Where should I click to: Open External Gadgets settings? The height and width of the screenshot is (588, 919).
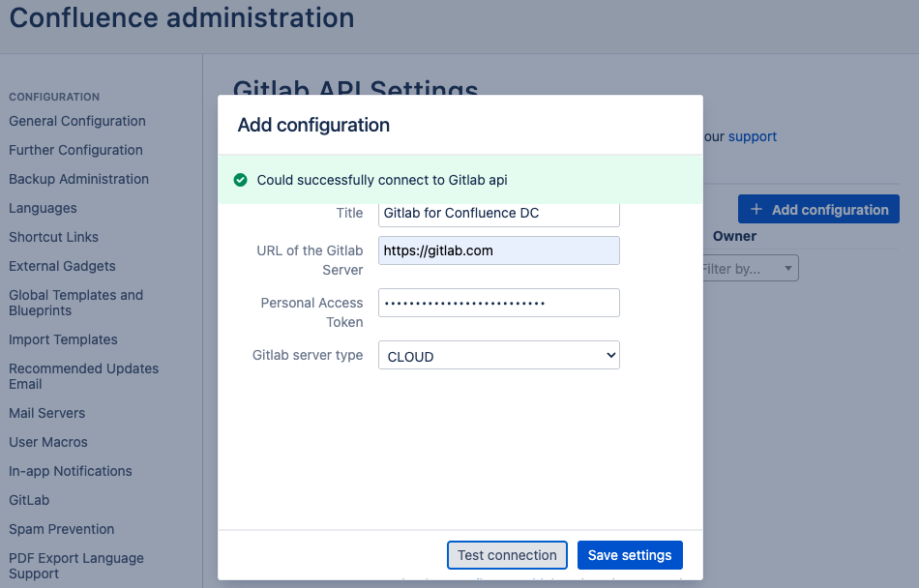pyautogui.click(x=62, y=266)
